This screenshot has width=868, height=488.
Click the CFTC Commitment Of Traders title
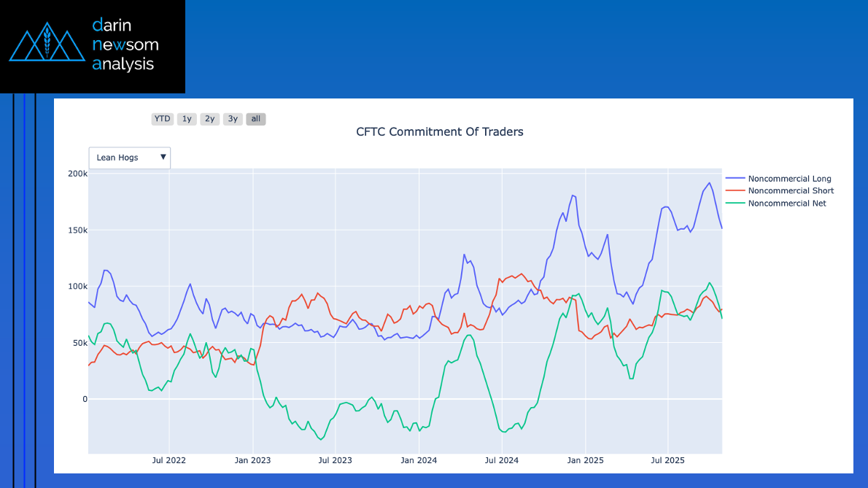[439, 132]
